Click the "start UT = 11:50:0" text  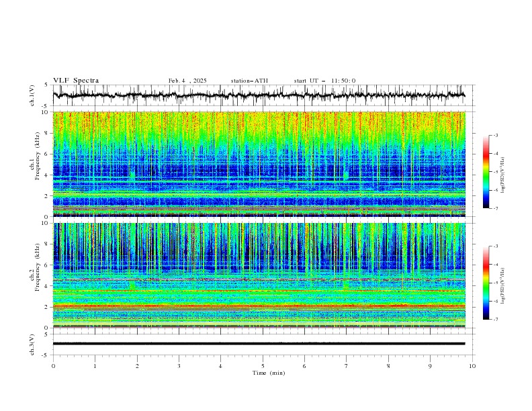[324, 81]
